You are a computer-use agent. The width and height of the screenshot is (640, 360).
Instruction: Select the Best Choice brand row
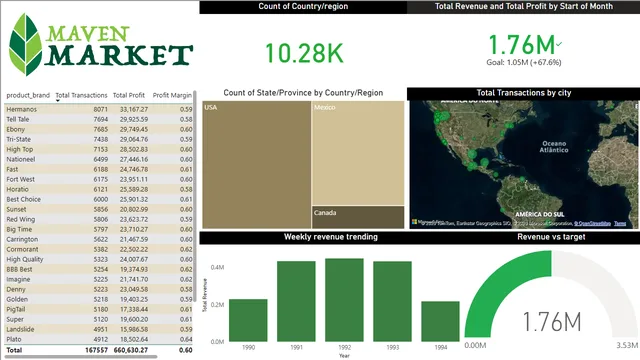click(99, 200)
